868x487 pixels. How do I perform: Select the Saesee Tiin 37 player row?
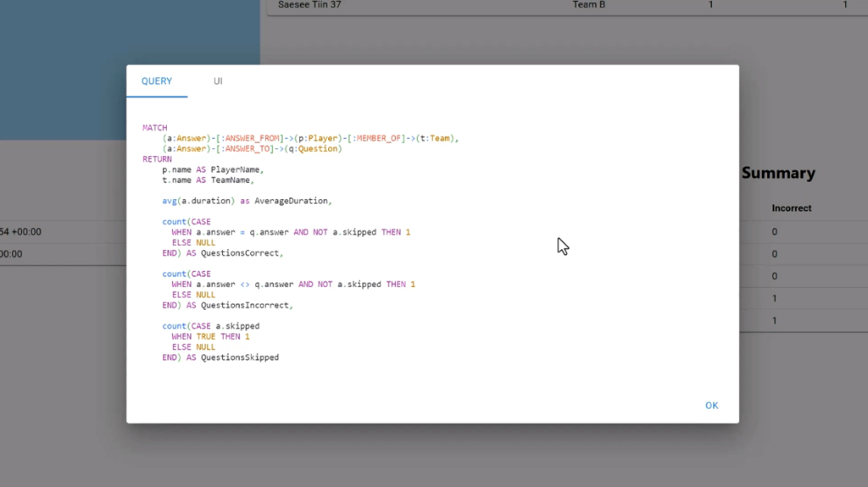pyautogui.click(x=309, y=5)
